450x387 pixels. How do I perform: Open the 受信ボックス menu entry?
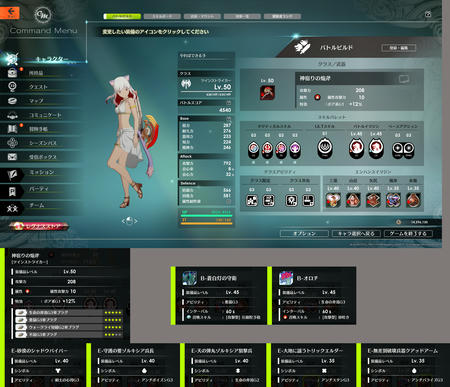coord(43,157)
